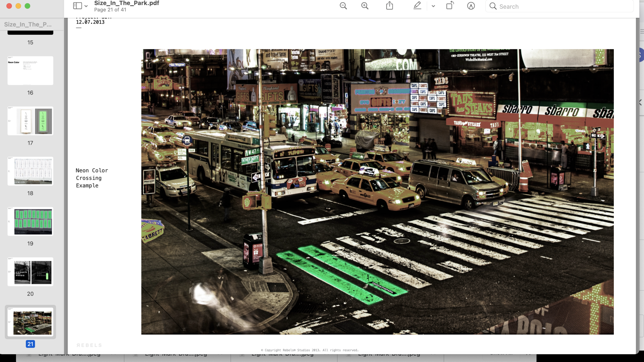Select page 16 Neon Color thumbnail
The height and width of the screenshot is (362, 644).
click(30, 71)
